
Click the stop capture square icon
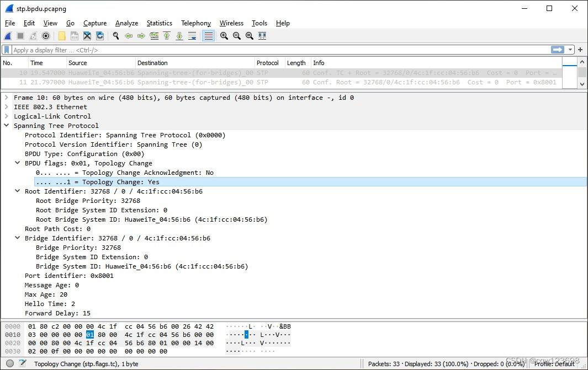pos(20,36)
